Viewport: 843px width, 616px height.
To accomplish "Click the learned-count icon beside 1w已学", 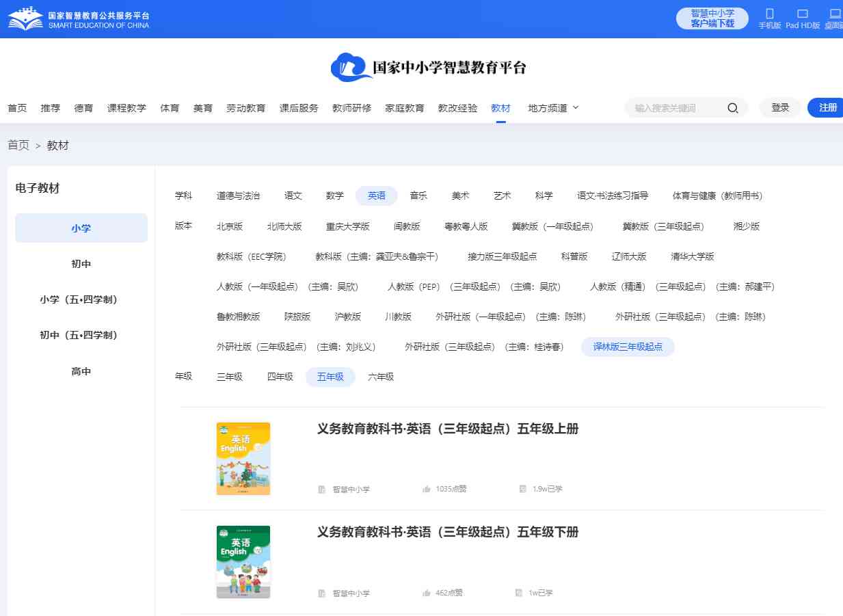I will coord(519,593).
